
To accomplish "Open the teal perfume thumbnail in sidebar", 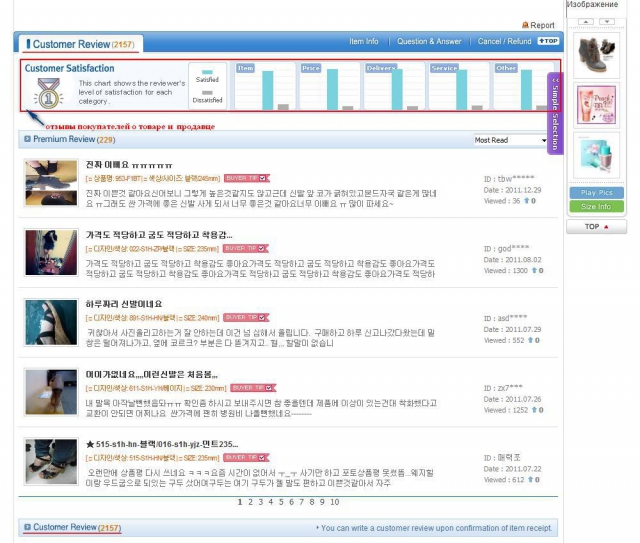I will point(596,155).
